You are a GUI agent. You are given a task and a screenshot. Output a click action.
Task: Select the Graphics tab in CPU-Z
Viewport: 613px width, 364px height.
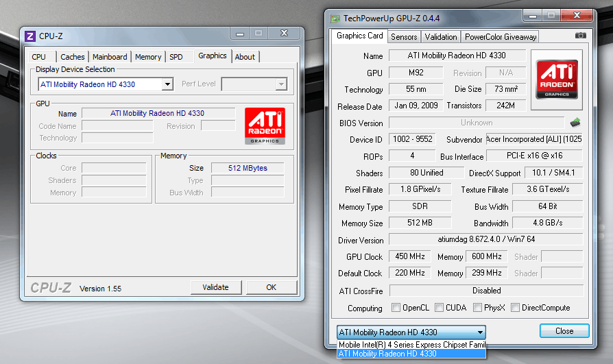pyautogui.click(x=213, y=56)
